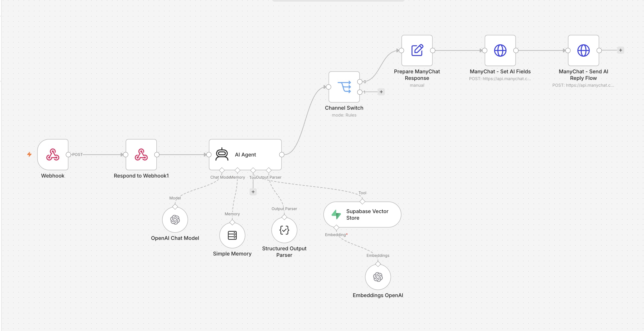644x331 pixels.
Task: Click the ManyChat - Set AI Fields output connector
Action: point(516,50)
